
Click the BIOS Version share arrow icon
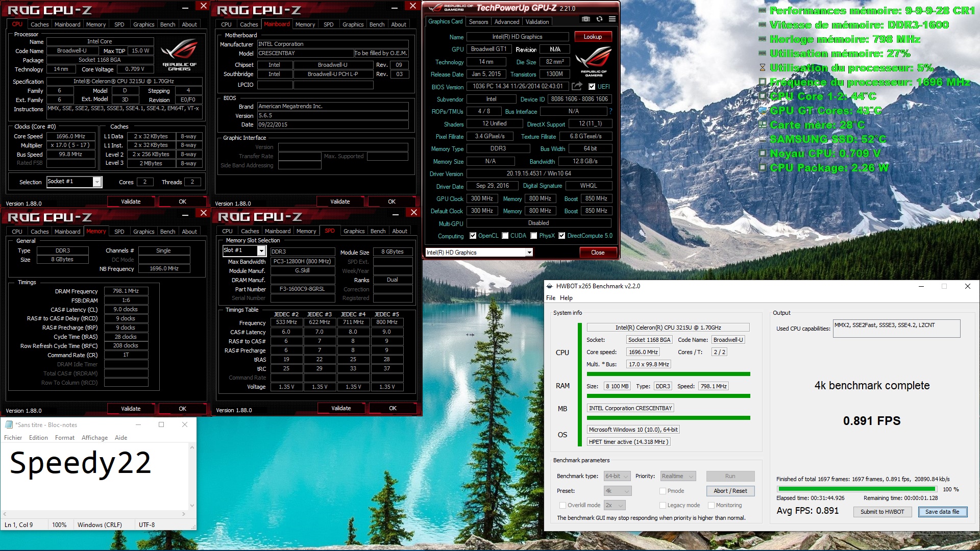577,86
